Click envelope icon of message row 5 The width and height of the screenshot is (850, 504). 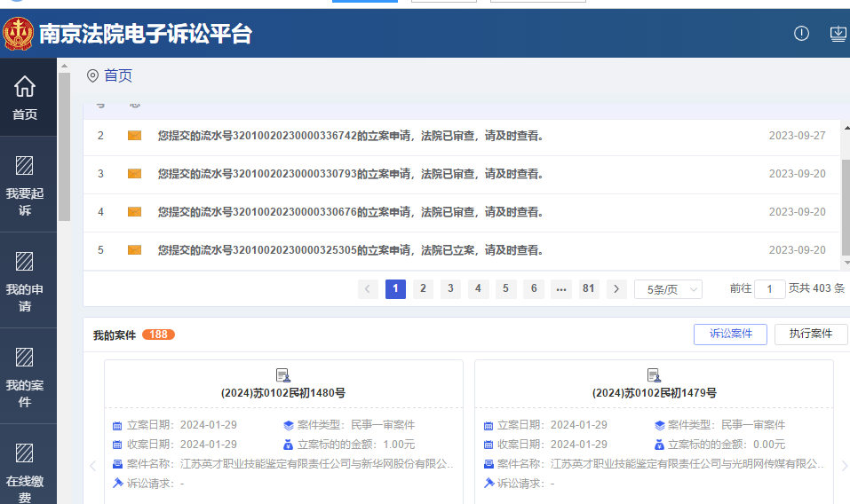[134, 250]
